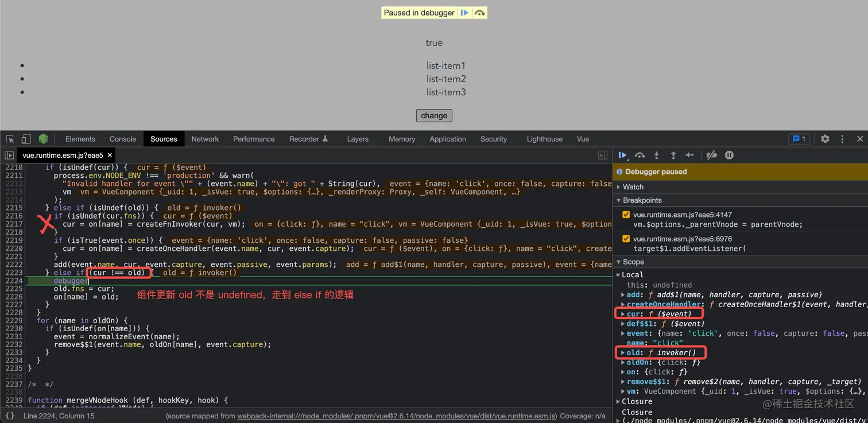This screenshot has width=868, height=423.
Task: Expand the old: f invoker() variable
Action: click(623, 352)
